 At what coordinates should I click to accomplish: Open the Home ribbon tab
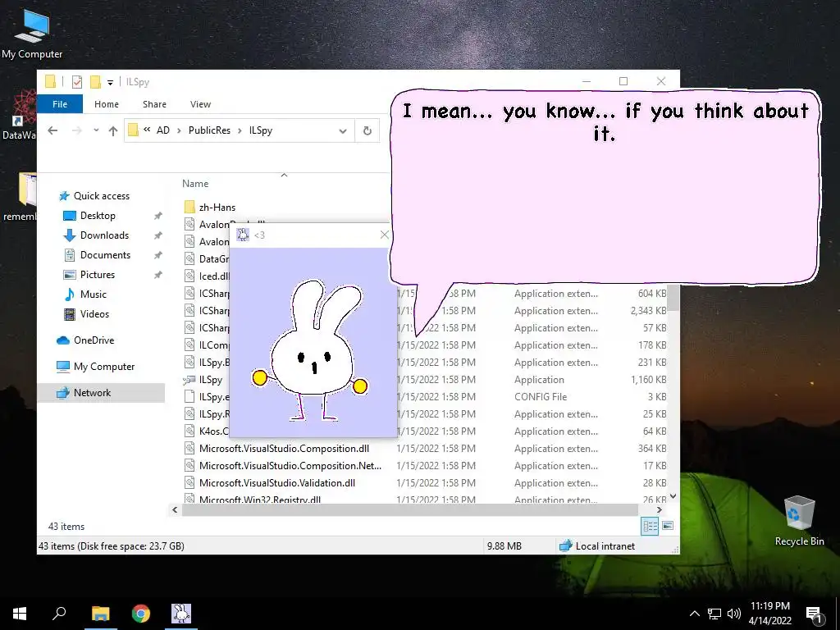107,104
